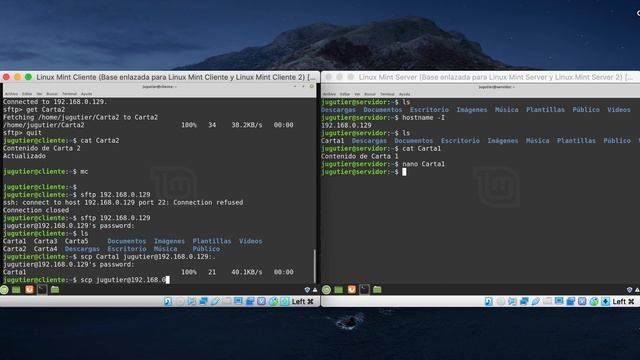Click mouse integration indicator in Server status bar
The image size is (640, 360).
(x=594, y=301)
